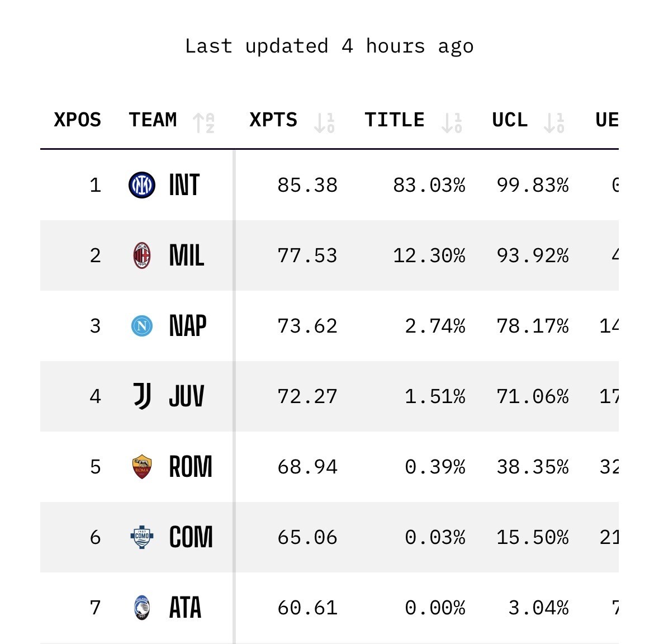659x644 pixels.
Task: Open the JUV team name link
Action: coord(187,396)
